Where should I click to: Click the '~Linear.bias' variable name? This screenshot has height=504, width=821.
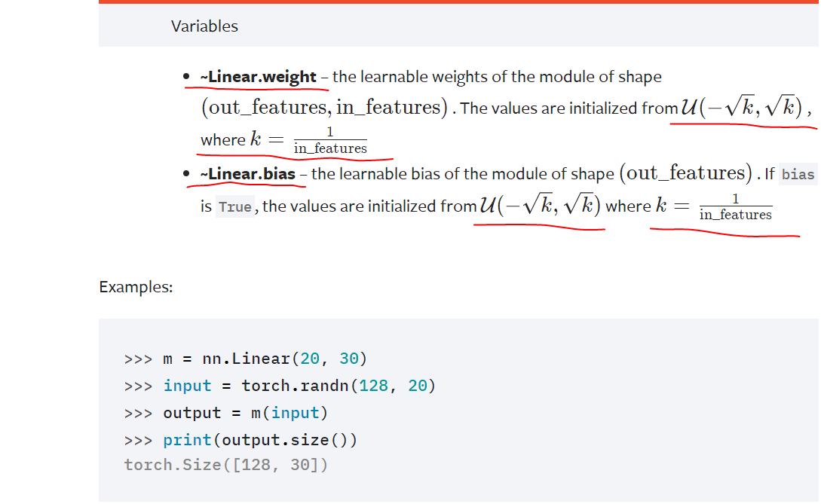tap(248, 174)
